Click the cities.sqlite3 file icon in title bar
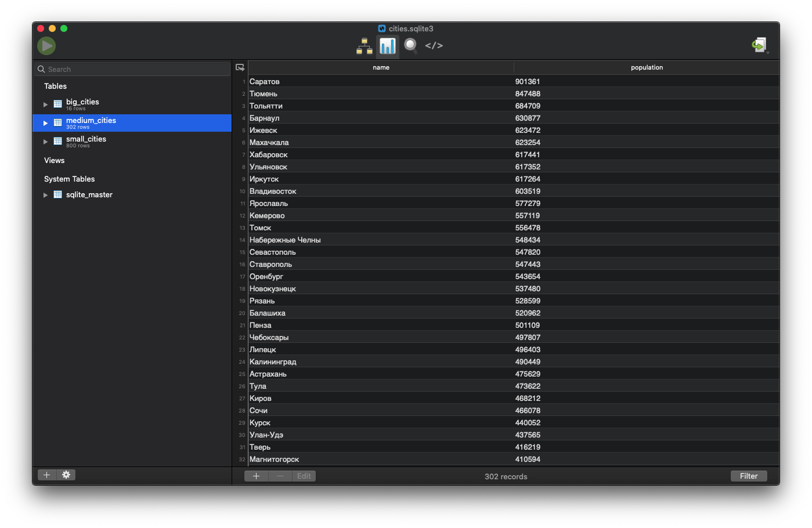812x528 pixels. pos(382,28)
